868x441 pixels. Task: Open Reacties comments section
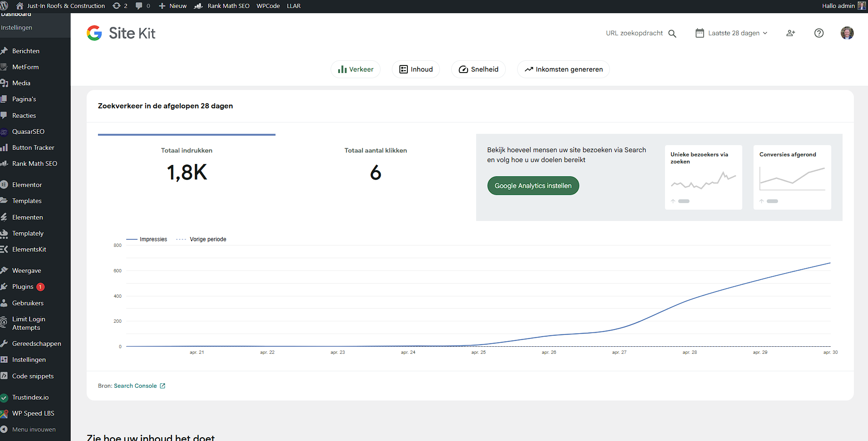(x=24, y=115)
